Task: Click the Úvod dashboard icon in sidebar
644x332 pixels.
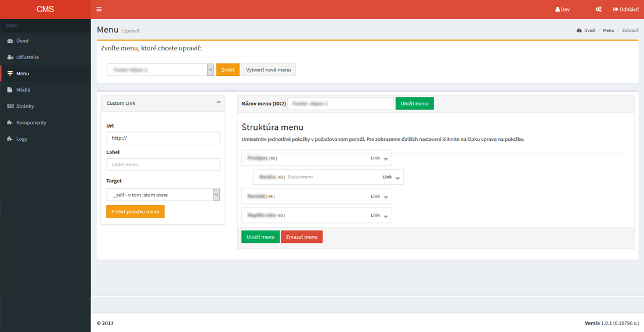Action: pos(10,41)
